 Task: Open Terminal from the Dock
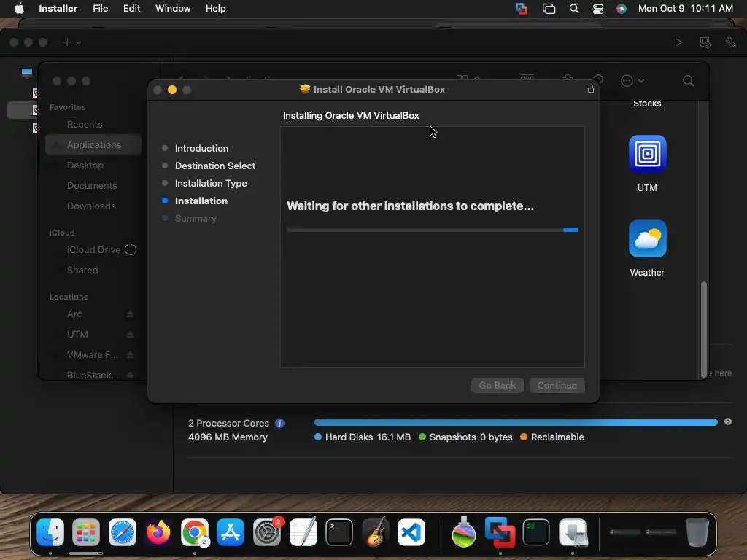coord(339,532)
